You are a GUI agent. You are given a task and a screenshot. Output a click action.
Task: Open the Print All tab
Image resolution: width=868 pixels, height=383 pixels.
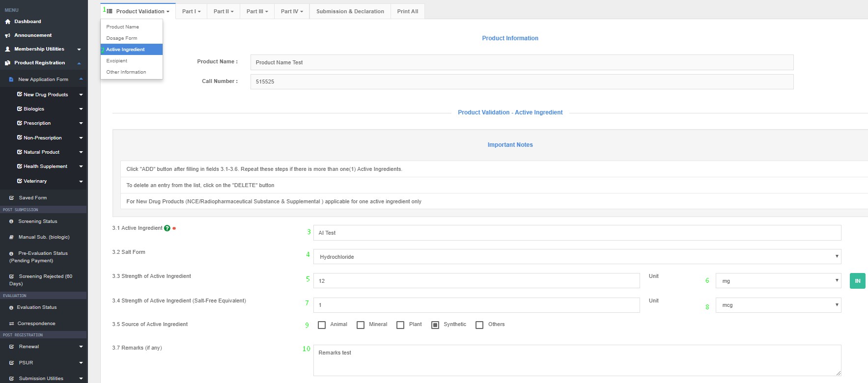tap(407, 11)
